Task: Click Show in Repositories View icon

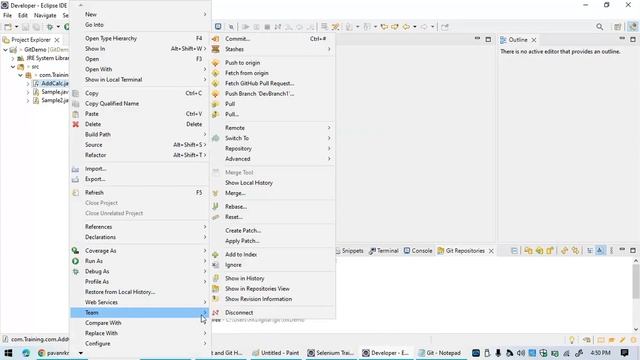Action: [x=216, y=289]
